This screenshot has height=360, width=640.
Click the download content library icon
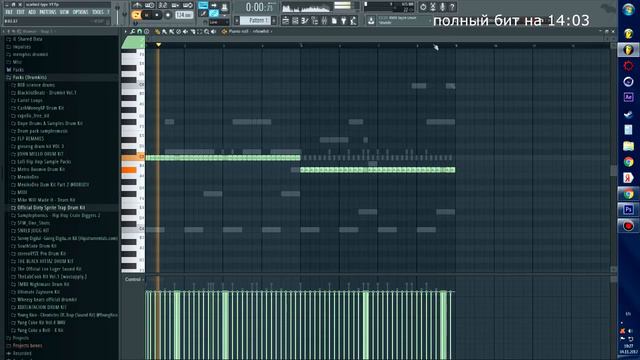pyautogui.click(x=371, y=20)
